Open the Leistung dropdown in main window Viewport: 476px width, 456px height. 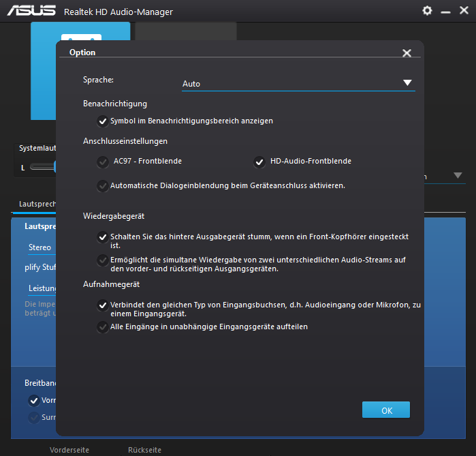coord(42,288)
